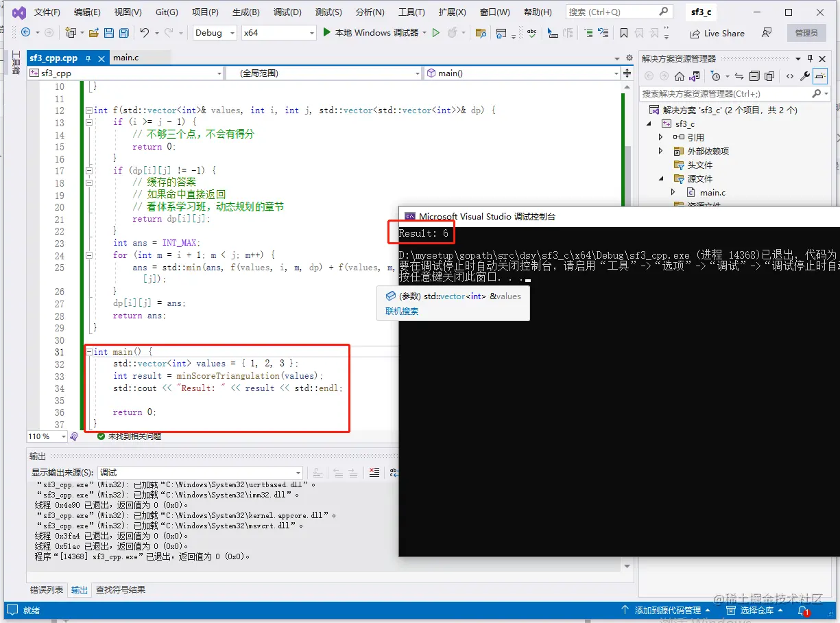
Task: Start the 本地 Windows 调试器
Action: pyautogui.click(x=370, y=32)
